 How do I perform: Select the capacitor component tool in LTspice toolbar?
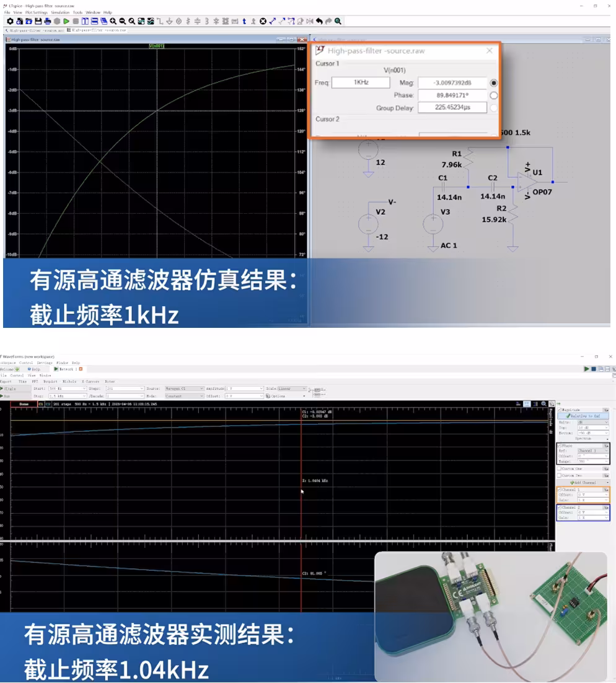pyautogui.click(x=197, y=21)
